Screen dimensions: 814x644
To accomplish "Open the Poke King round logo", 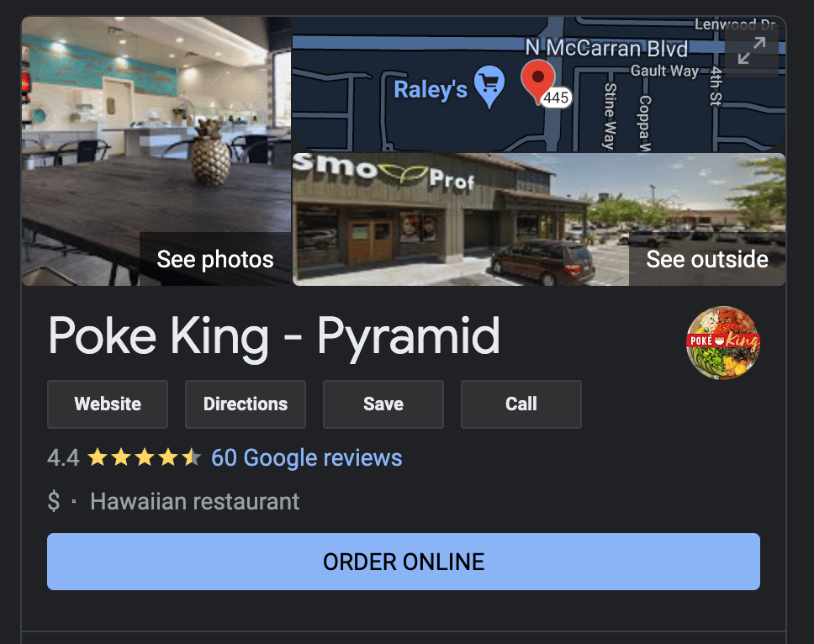I will (x=722, y=342).
